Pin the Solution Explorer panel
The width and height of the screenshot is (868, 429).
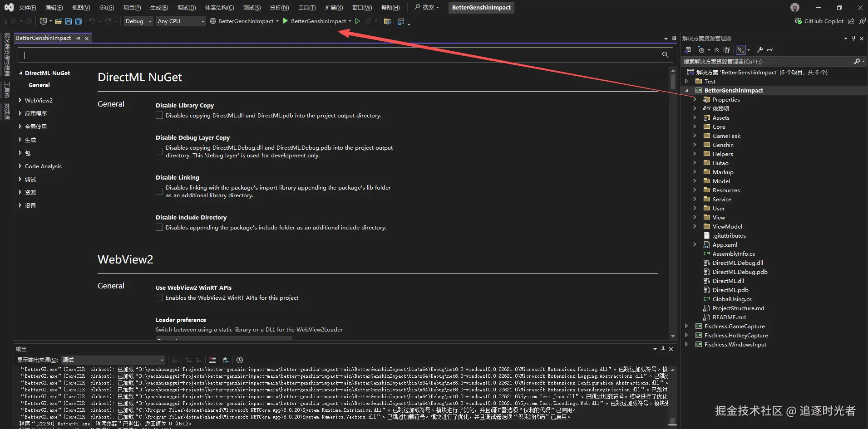point(853,39)
